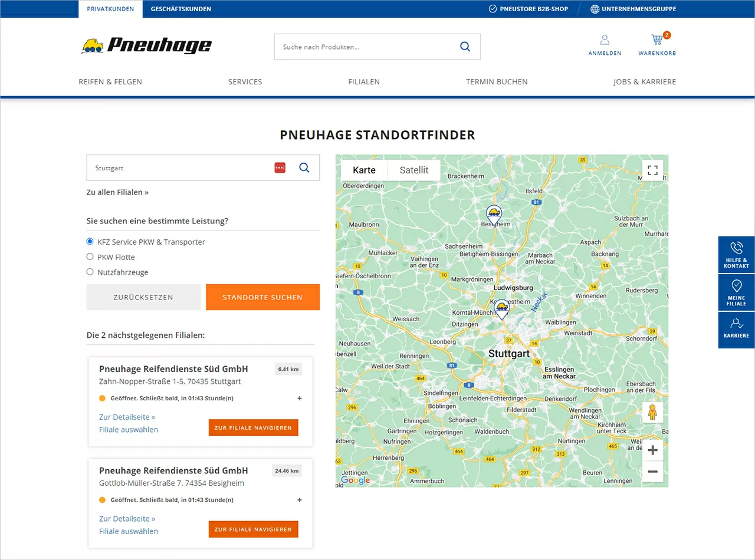Open the Termin Buchen menu item
755x560 pixels.
(x=496, y=82)
